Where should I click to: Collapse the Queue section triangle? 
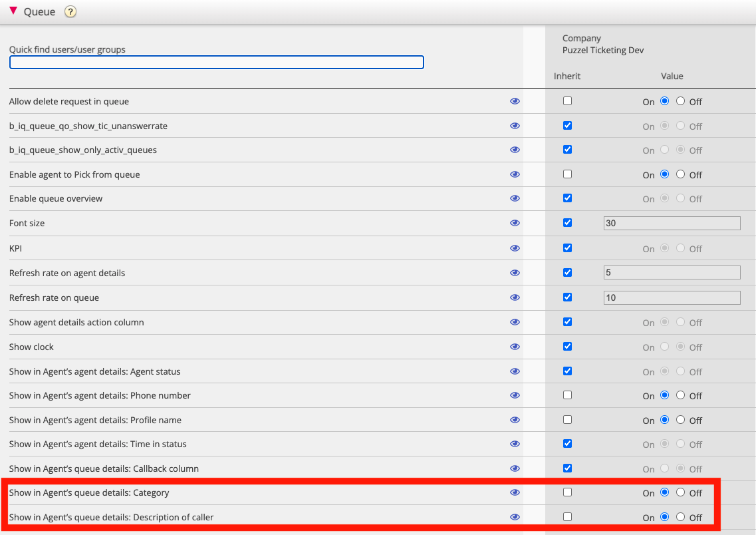click(13, 11)
